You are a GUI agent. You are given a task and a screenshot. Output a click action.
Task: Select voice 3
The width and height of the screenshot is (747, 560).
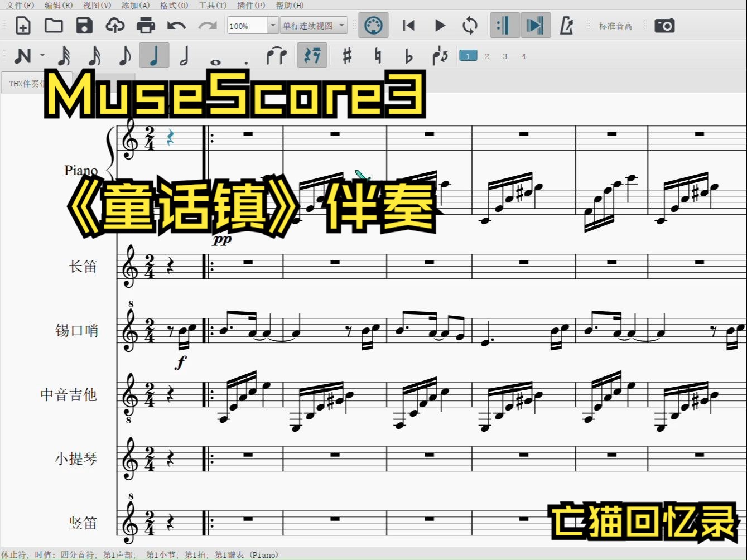pos(505,56)
